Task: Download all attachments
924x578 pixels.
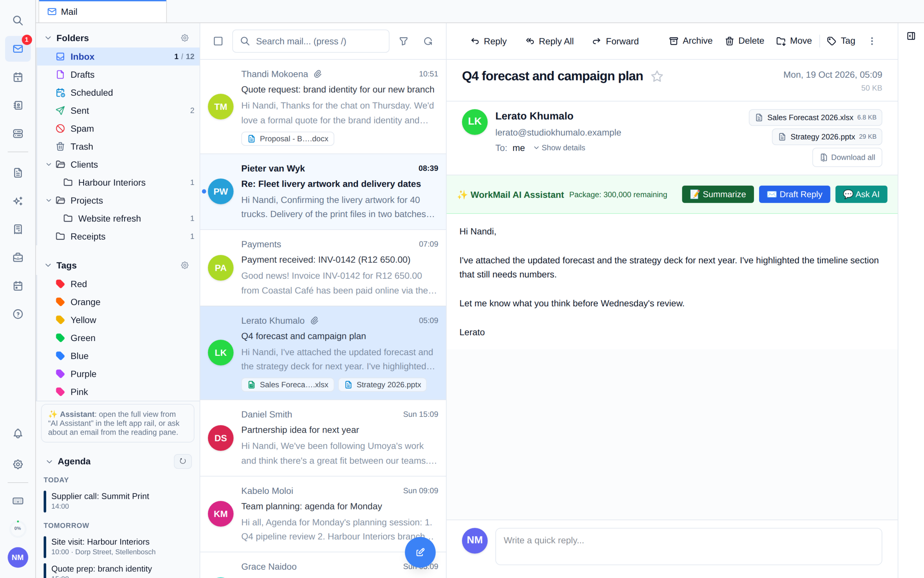Action: click(x=847, y=157)
